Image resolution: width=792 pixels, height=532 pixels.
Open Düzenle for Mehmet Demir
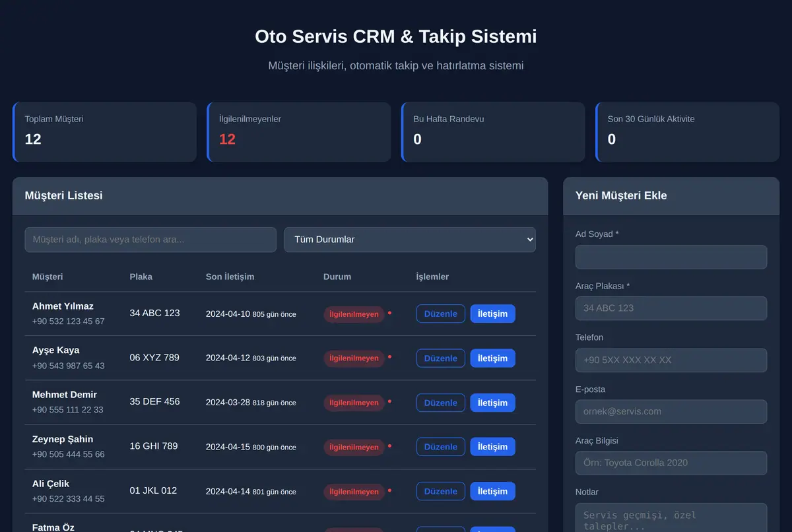point(441,403)
